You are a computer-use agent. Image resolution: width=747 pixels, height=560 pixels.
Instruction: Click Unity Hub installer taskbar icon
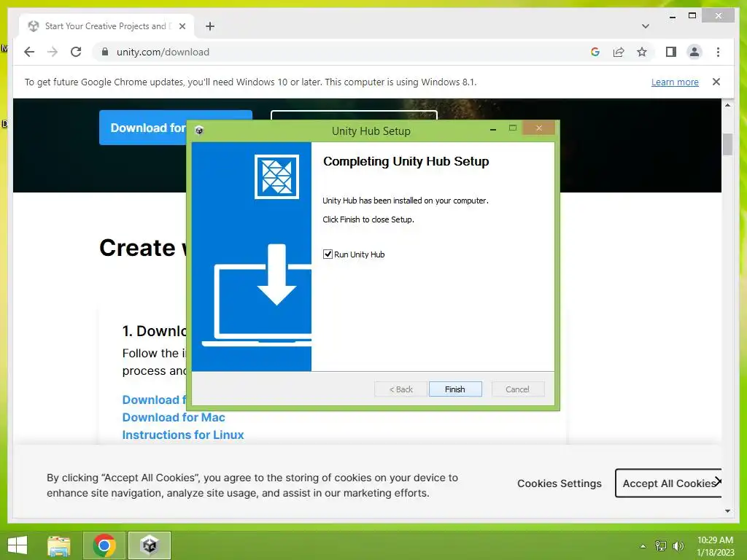pos(150,545)
